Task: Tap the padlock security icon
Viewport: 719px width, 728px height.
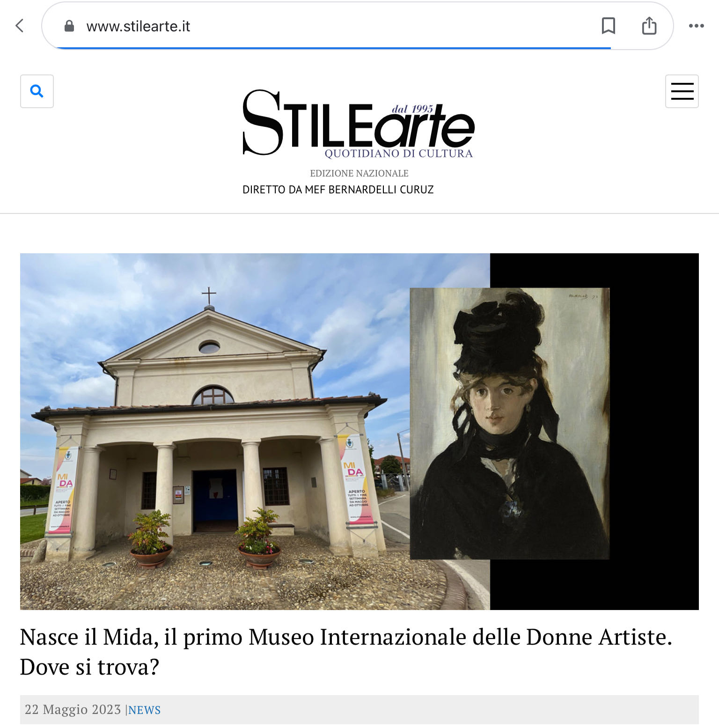Action: [x=69, y=26]
